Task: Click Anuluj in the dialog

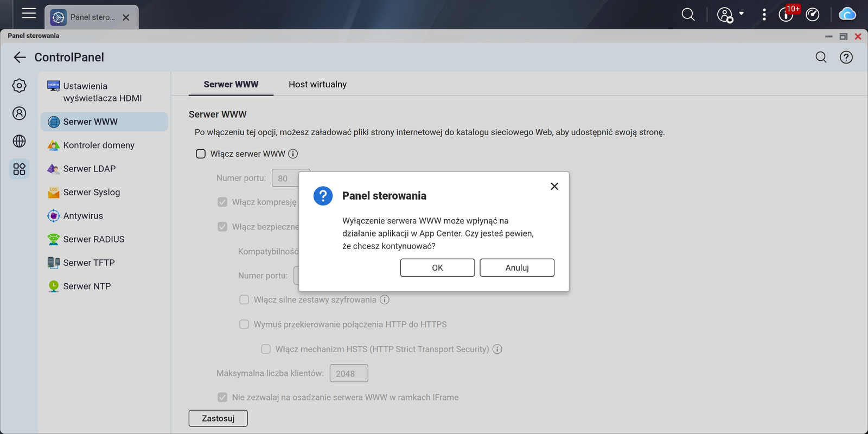Action: [517, 267]
